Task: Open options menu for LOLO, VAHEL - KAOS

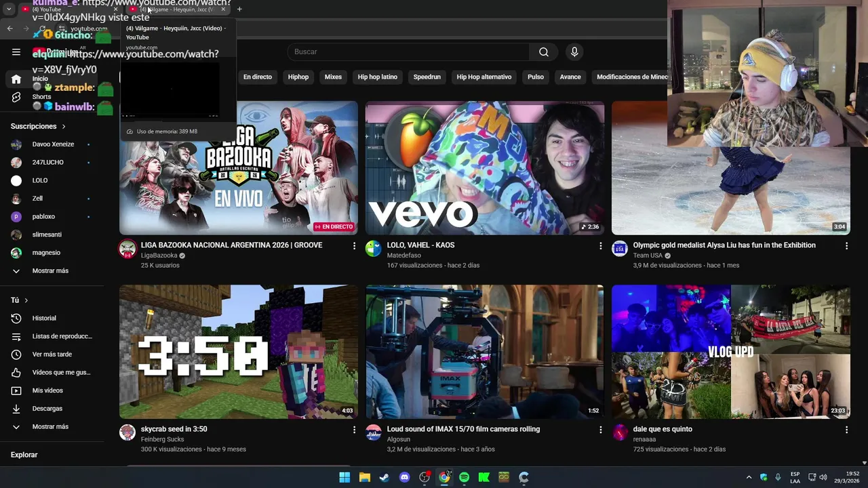Action: click(x=600, y=245)
